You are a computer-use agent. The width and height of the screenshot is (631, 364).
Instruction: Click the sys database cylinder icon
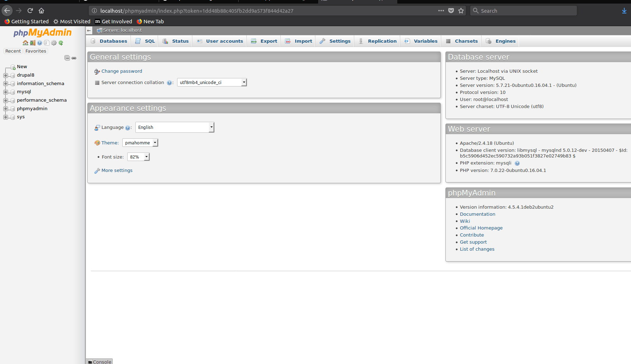click(13, 117)
